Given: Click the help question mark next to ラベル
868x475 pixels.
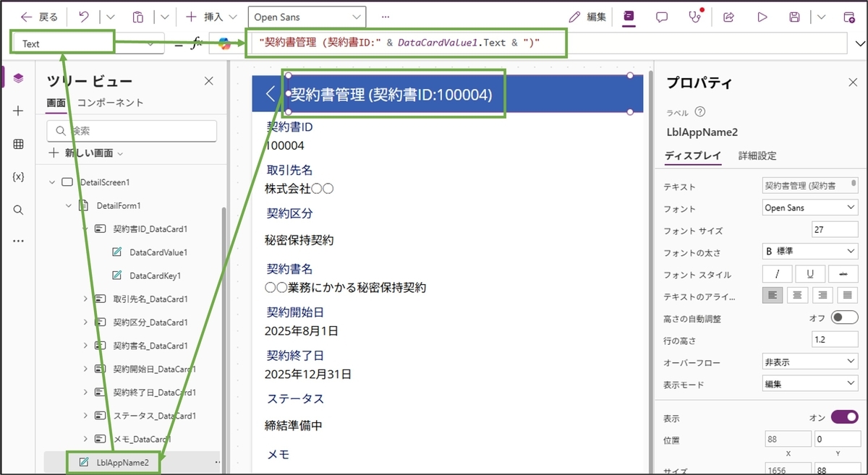Looking at the screenshot, I should pos(699,112).
